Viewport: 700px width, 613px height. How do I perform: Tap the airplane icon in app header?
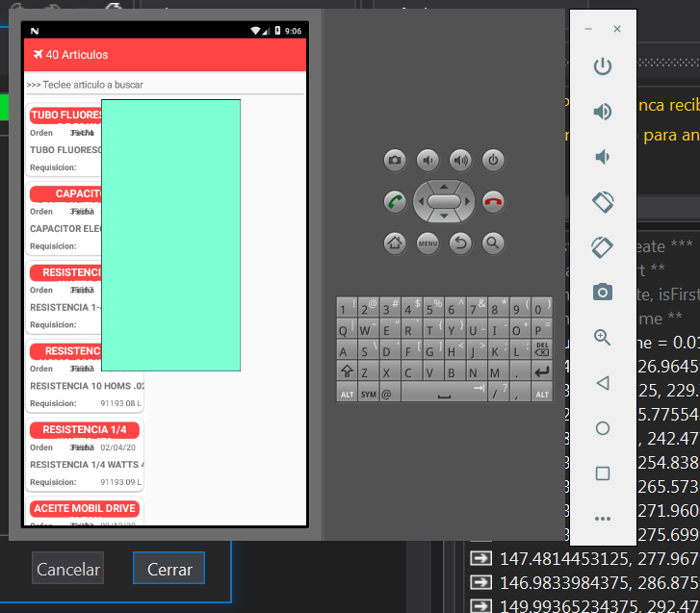pyautogui.click(x=38, y=55)
